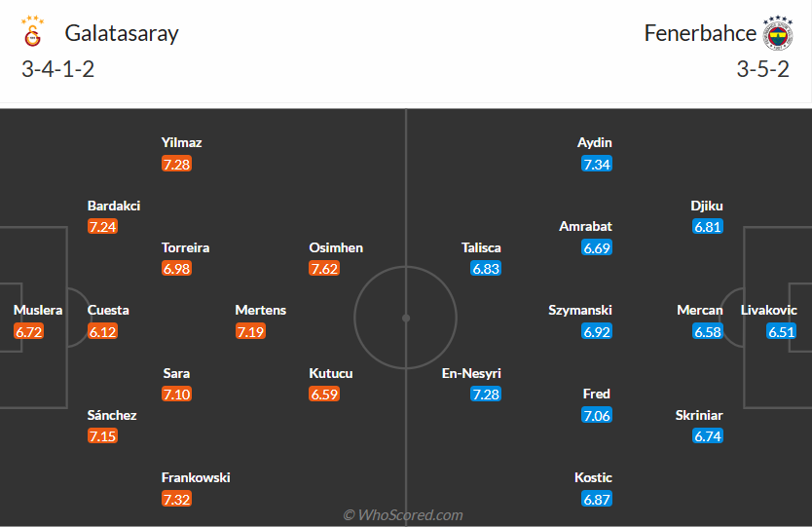The width and height of the screenshot is (812, 527).
Task: Select player Muslera in goal
Action: pyautogui.click(x=38, y=311)
